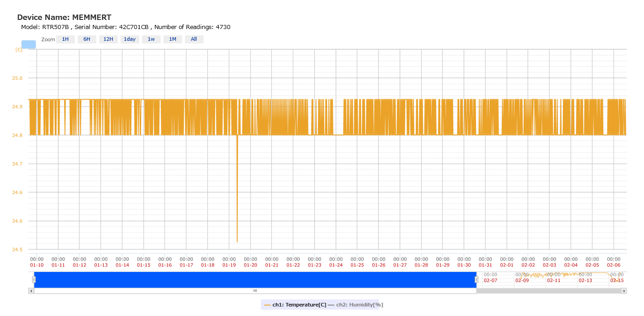
Task: Click the navigator's right range handle
Action: click(476, 280)
